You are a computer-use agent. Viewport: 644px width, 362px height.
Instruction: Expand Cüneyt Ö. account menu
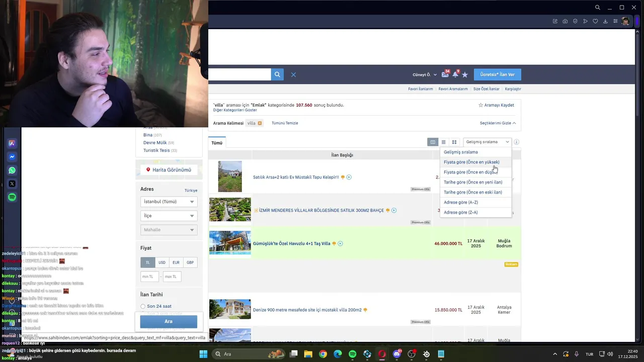425,75
